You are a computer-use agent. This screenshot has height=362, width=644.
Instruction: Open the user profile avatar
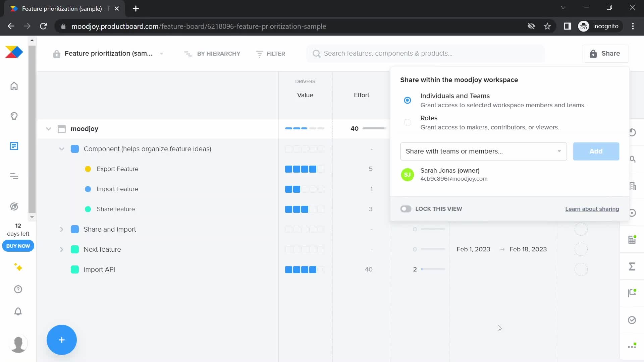(18, 344)
